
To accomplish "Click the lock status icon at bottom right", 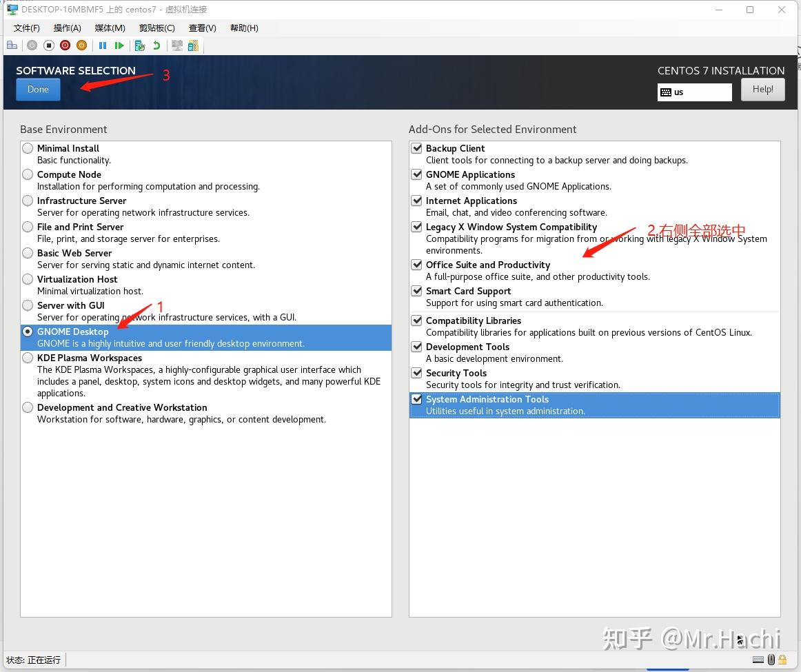I will [782, 660].
